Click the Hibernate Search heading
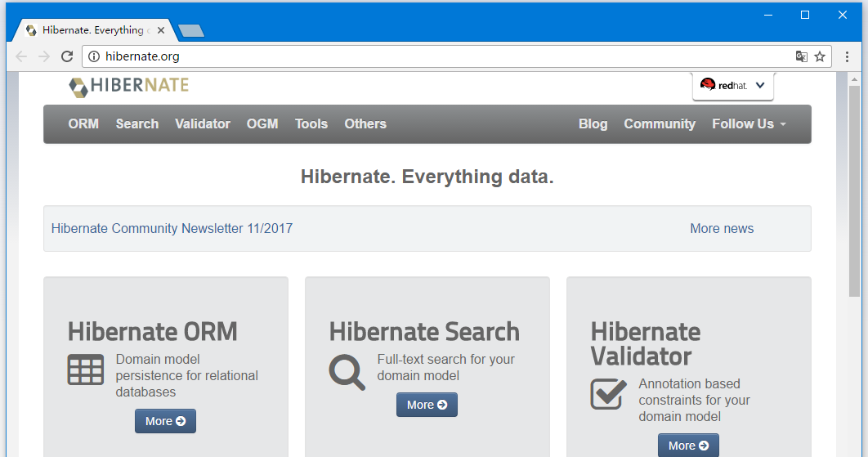The height and width of the screenshot is (457, 868). pos(424,332)
